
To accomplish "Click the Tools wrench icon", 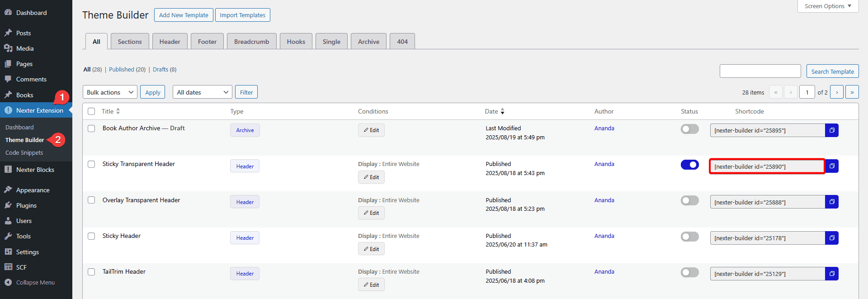I will click(8, 236).
